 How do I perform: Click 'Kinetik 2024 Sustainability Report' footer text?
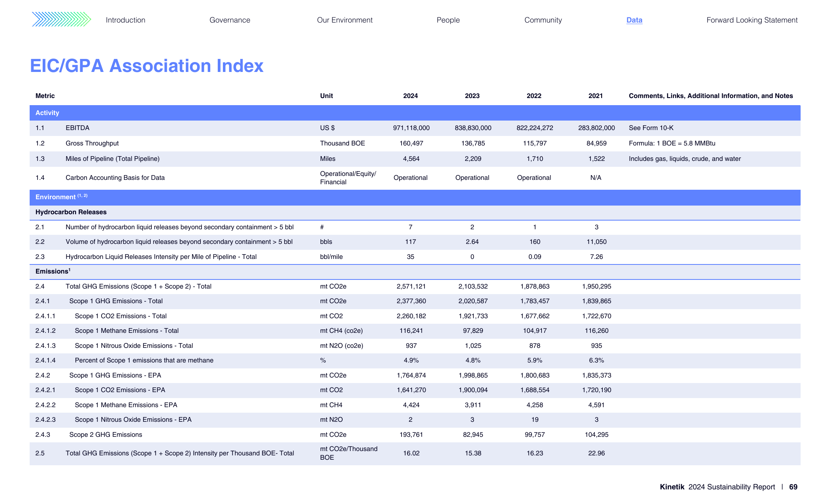tap(717, 487)
